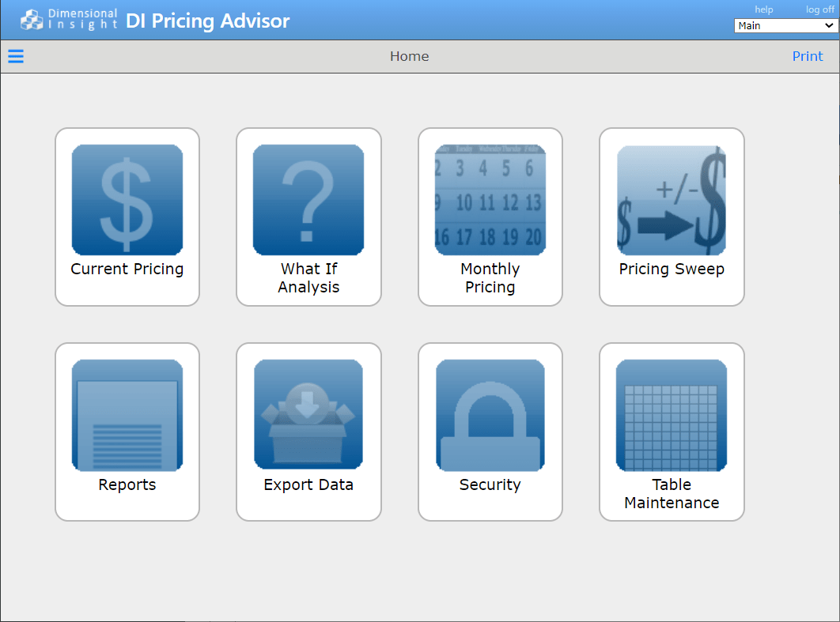This screenshot has height=622, width=840.
Task: Click the Dimensional Insight logo
Action: pyautogui.click(x=69, y=19)
